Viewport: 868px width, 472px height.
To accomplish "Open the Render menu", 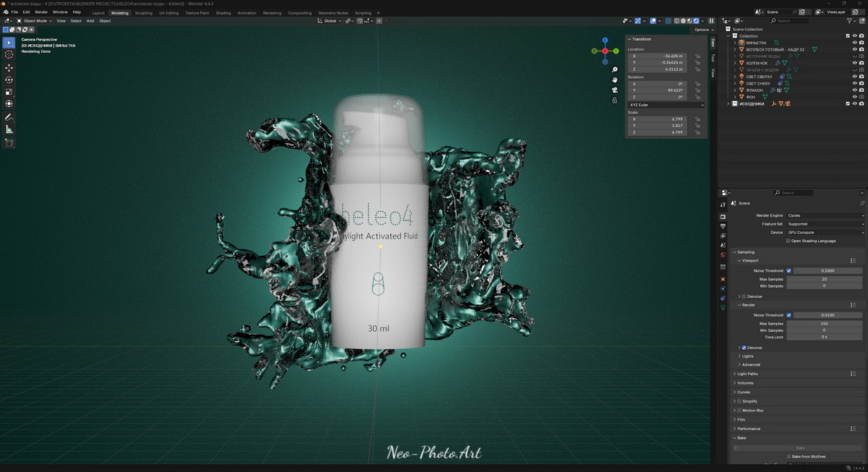I will [41, 12].
